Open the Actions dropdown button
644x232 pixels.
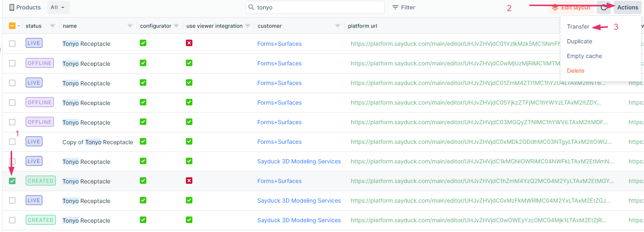tap(628, 7)
